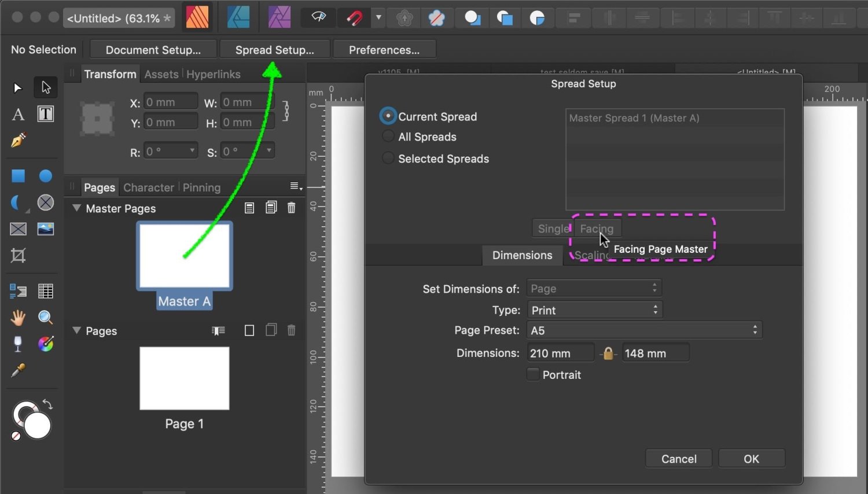Switch to Affinity Designer persona icon
The image size is (868, 494).
click(238, 17)
